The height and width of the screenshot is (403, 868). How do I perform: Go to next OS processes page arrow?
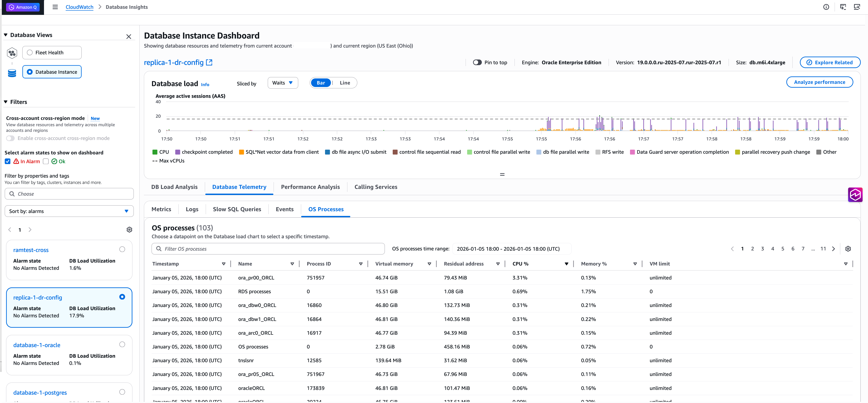coord(834,249)
